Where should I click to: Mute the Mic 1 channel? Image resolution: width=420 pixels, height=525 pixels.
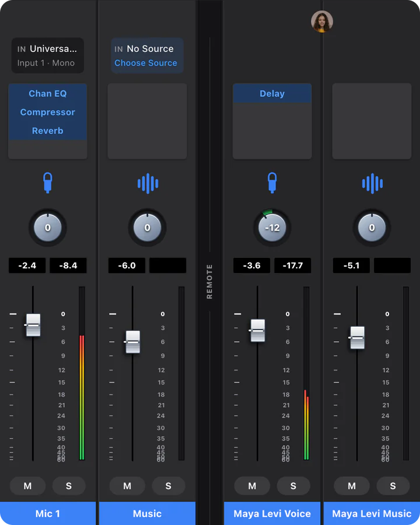coord(28,486)
